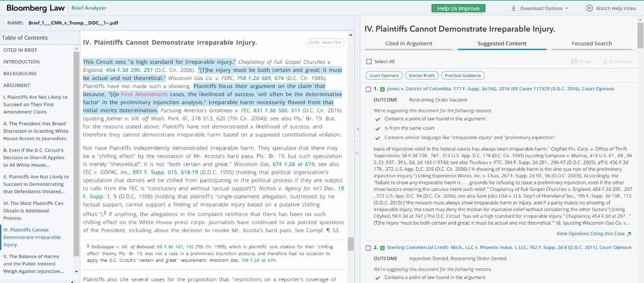Viewport: 644px width, 283px height.
Task: Filter by the Practical Guidance chip
Action: (x=463, y=76)
